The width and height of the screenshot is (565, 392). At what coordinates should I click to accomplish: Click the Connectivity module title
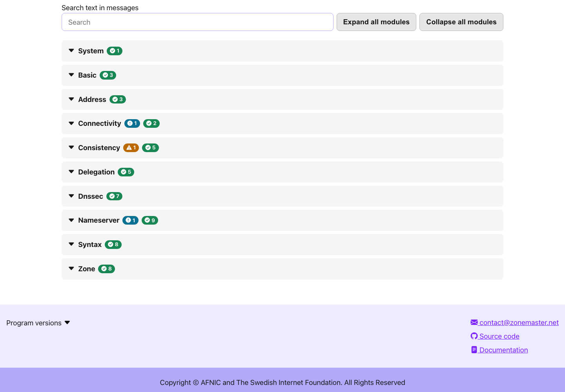click(x=100, y=123)
